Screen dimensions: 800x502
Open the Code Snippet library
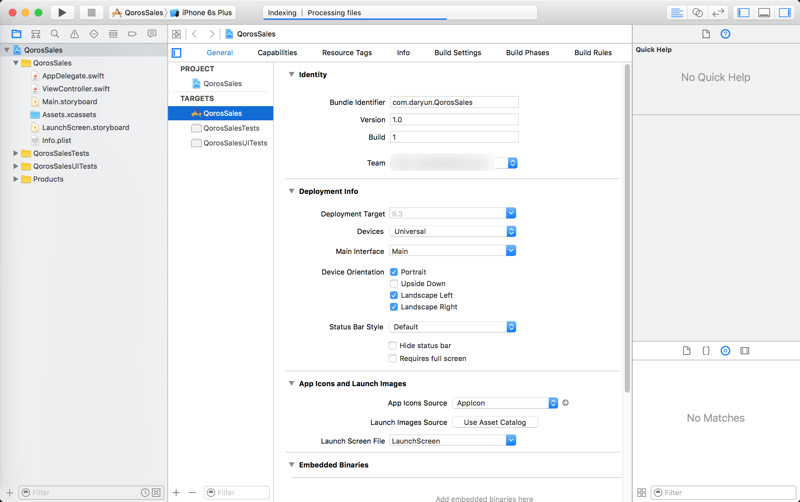click(x=706, y=350)
